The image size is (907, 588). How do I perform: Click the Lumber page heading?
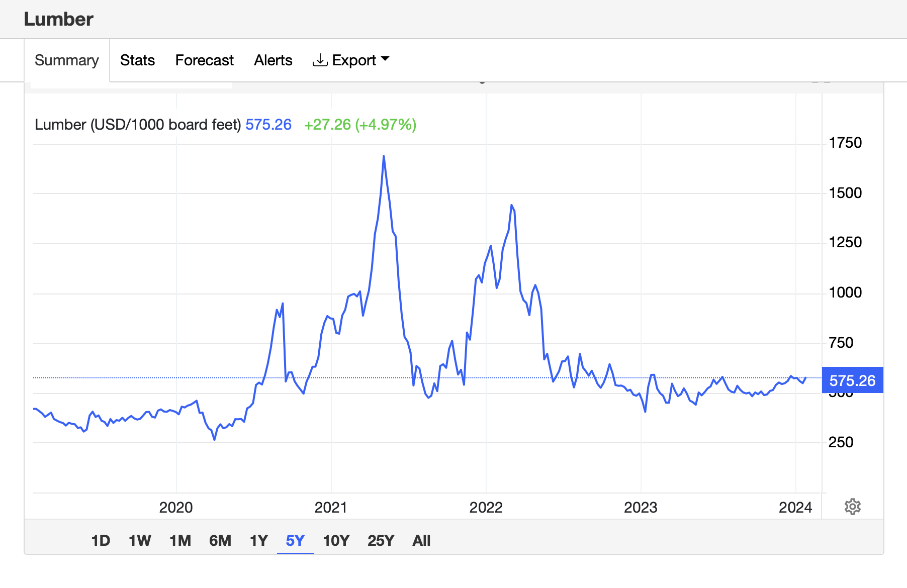[x=59, y=19]
